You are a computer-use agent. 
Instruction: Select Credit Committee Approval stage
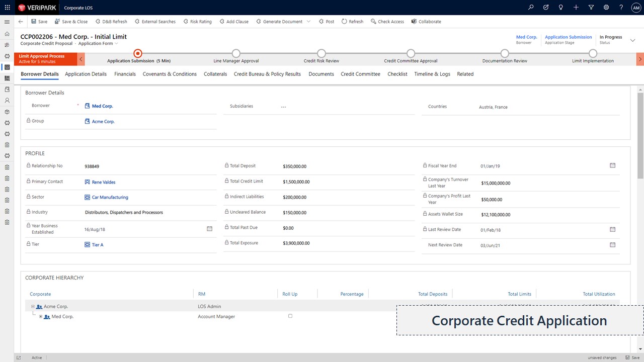(411, 53)
